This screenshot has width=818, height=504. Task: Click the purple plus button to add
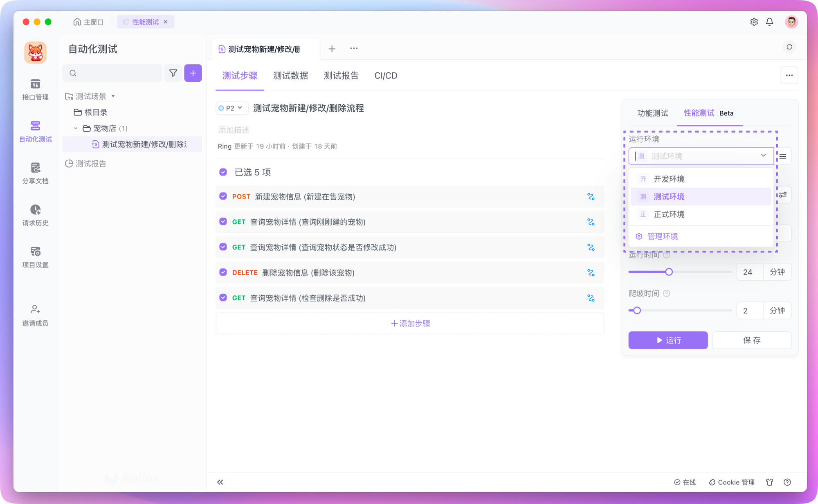click(x=193, y=73)
